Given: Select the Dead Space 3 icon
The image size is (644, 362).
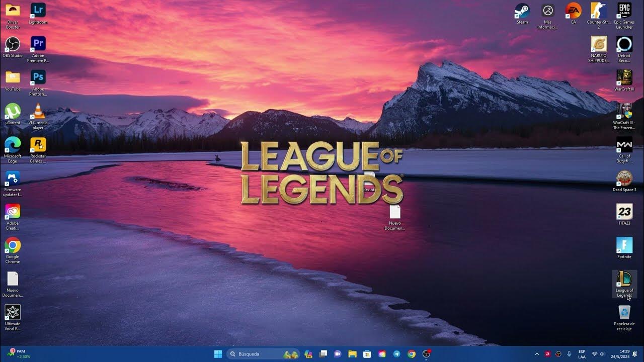Looking at the screenshot, I should [624, 181].
